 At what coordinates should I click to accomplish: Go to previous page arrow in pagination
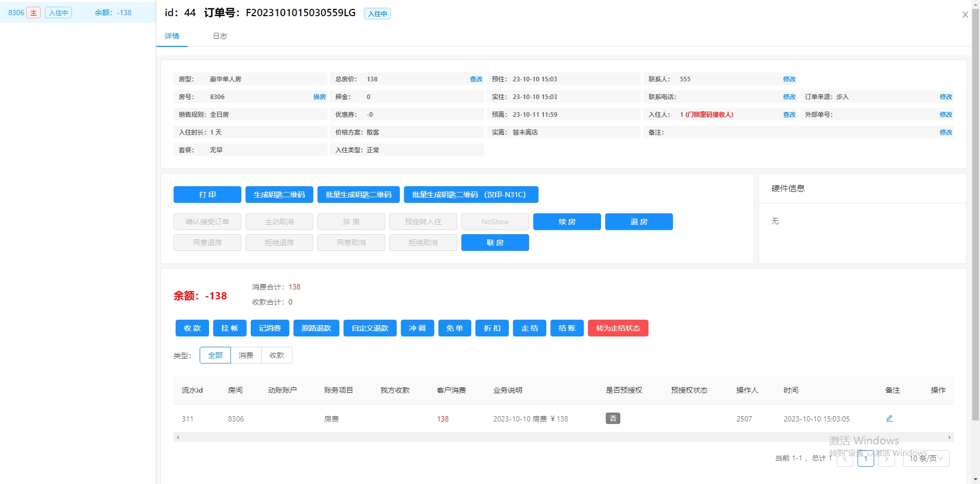(844, 458)
